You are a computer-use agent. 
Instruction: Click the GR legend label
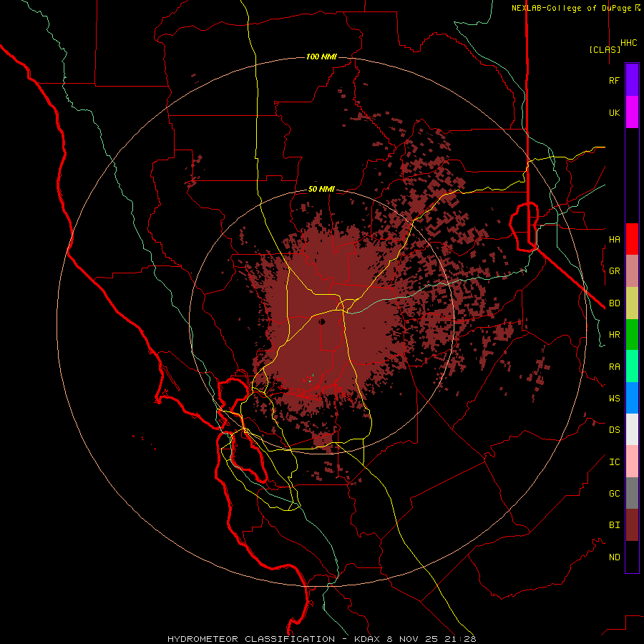pyautogui.click(x=614, y=271)
